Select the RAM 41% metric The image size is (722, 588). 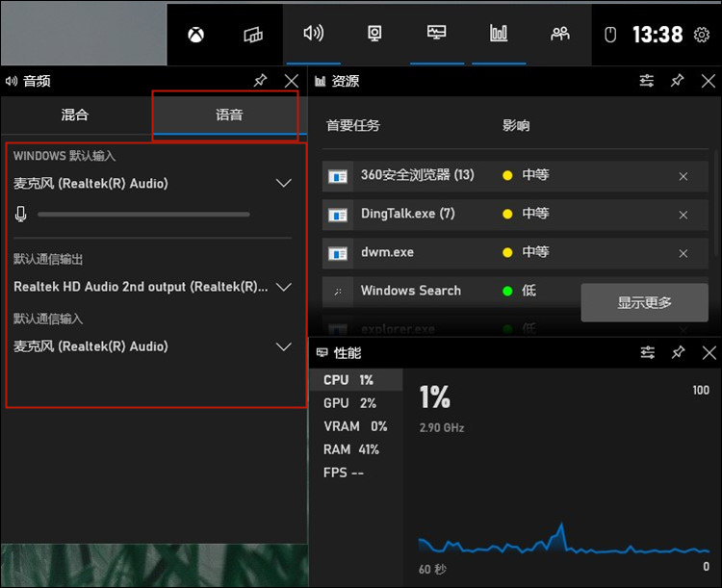click(356, 449)
